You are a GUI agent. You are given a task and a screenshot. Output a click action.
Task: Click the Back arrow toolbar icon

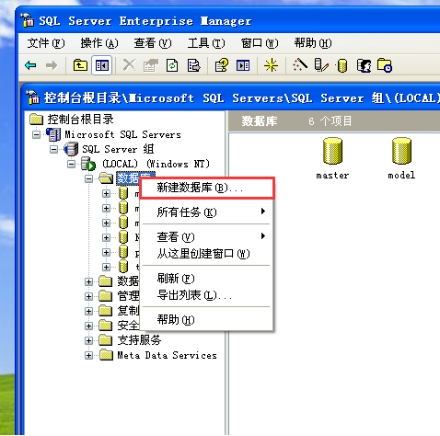tap(31, 65)
